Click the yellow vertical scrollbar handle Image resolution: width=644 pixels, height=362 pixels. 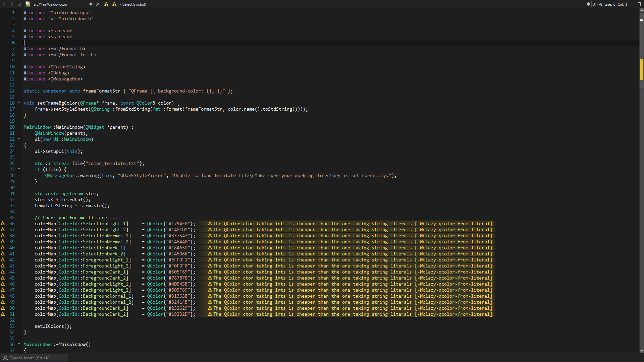point(641,69)
